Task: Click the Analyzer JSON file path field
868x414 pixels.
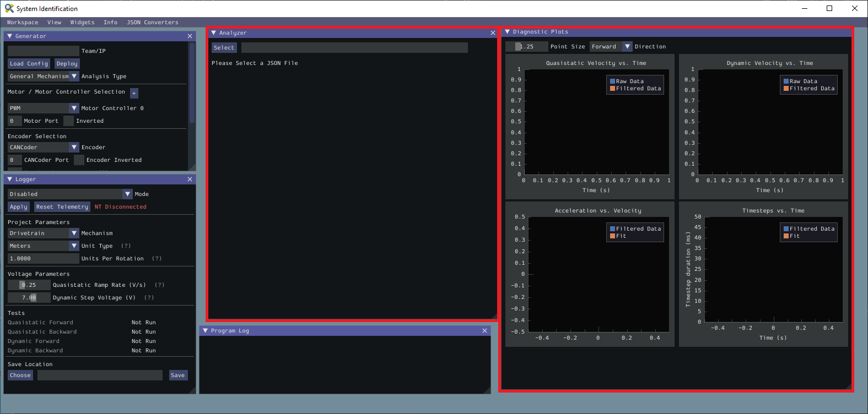Action: (354, 48)
